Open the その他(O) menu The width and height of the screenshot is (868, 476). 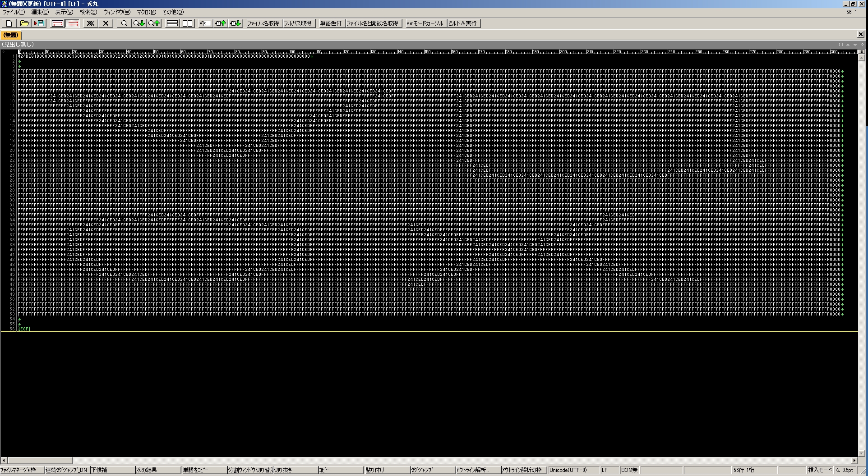173,12
